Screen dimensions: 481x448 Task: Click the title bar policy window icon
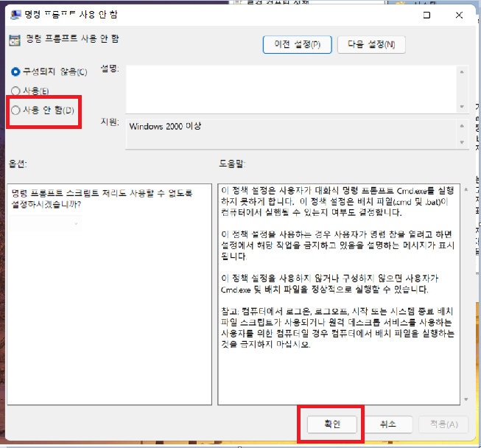coord(15,15)
